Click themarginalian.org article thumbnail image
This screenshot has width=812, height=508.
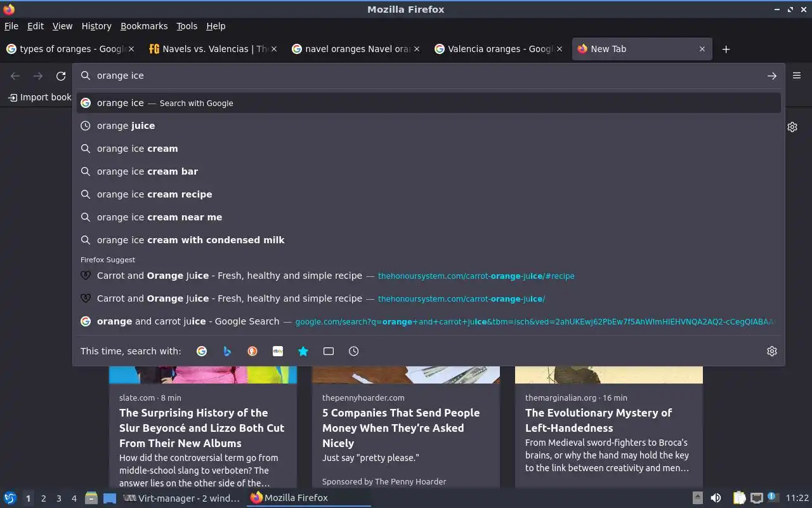pos(609,375)
